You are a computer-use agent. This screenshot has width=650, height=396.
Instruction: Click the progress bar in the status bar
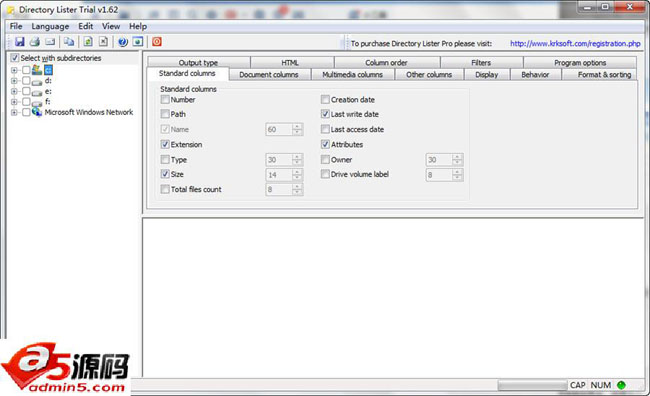pos(532,385)
